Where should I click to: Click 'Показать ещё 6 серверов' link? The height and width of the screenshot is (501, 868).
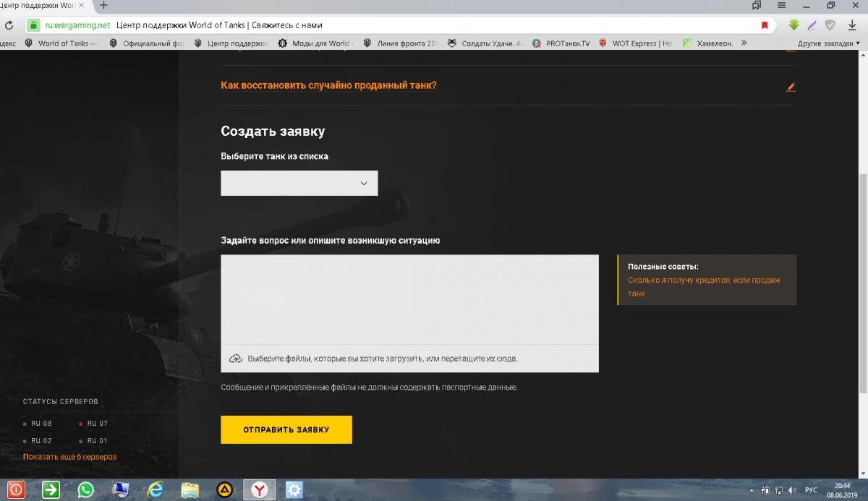[69, 457]
